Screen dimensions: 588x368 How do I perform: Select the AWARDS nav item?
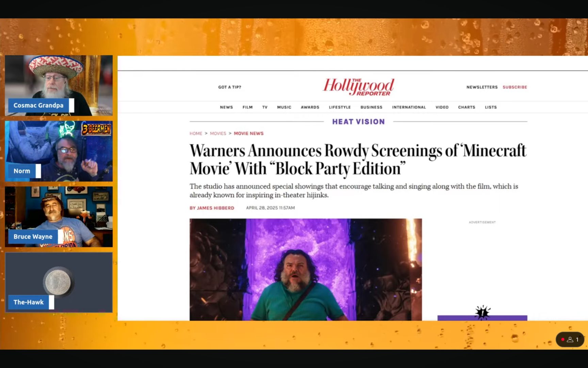(310, 107)
